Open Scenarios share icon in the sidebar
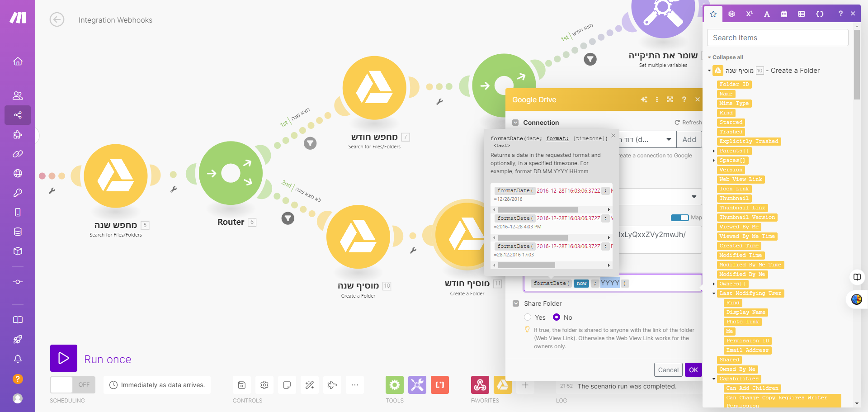 (18, 115)
